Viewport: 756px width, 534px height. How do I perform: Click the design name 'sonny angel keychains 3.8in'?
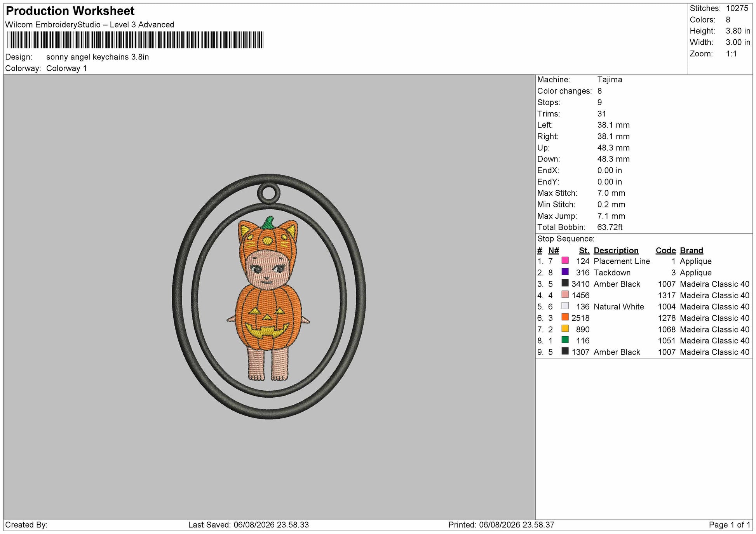[x=98, y=57]
